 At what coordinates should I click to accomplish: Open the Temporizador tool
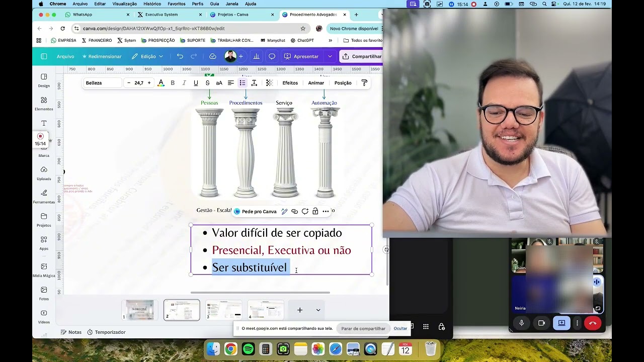pos(106,332)
